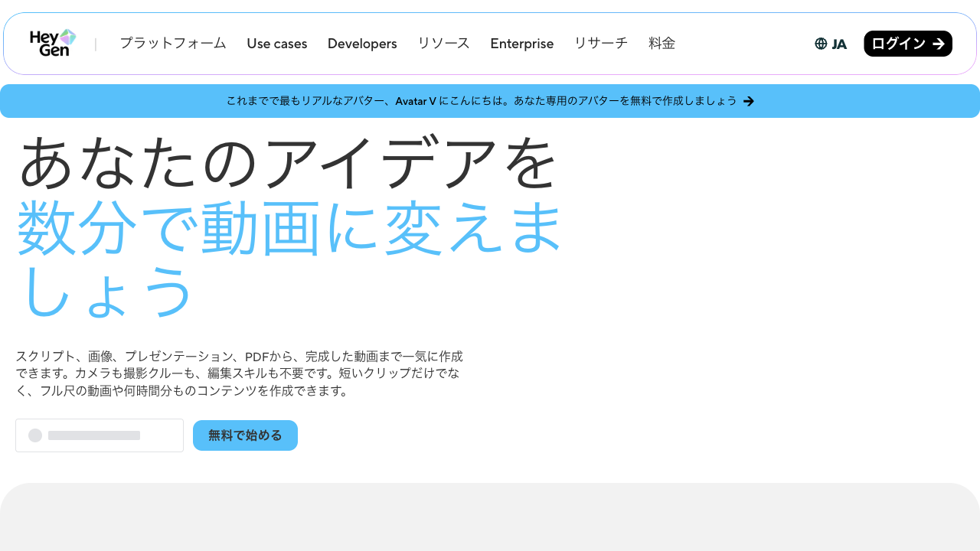Click the 無料で始める button
Viewport: 980px width, 551px height.
pyautogui.click(x=245, y=435)
